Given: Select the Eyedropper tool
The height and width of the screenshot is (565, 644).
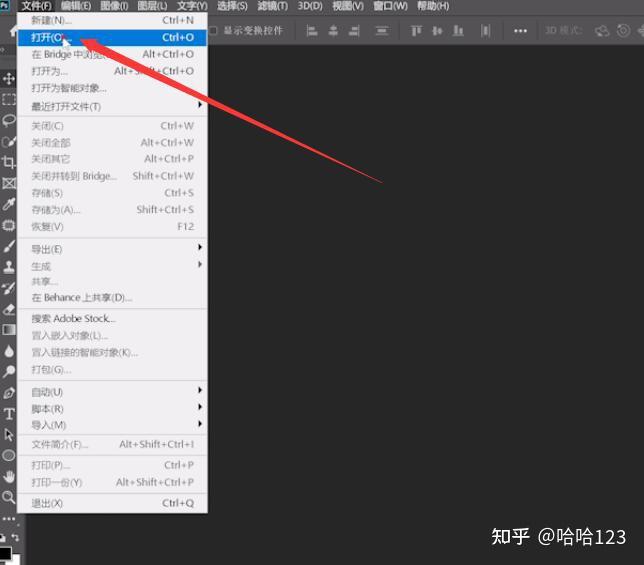Looking at the screenshot, I should tap(9, 204).
